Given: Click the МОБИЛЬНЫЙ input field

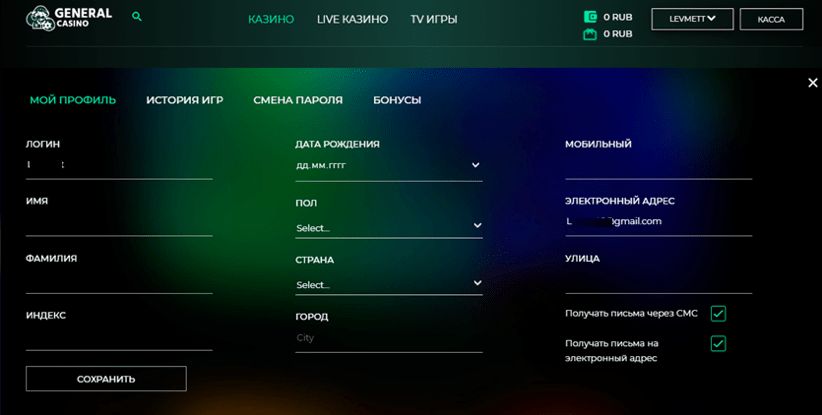Looking at the screenshot, I should [658, 167].
